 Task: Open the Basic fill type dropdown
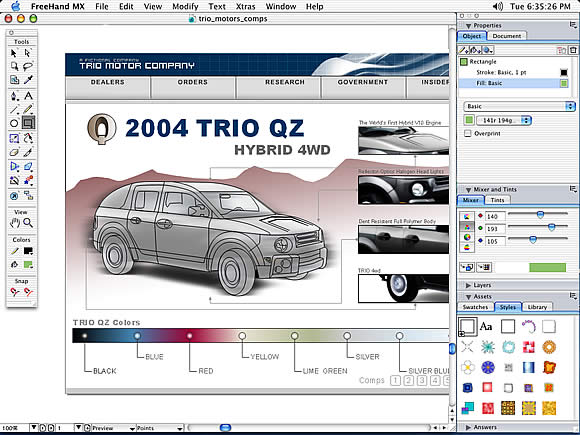tap(519, 107)
